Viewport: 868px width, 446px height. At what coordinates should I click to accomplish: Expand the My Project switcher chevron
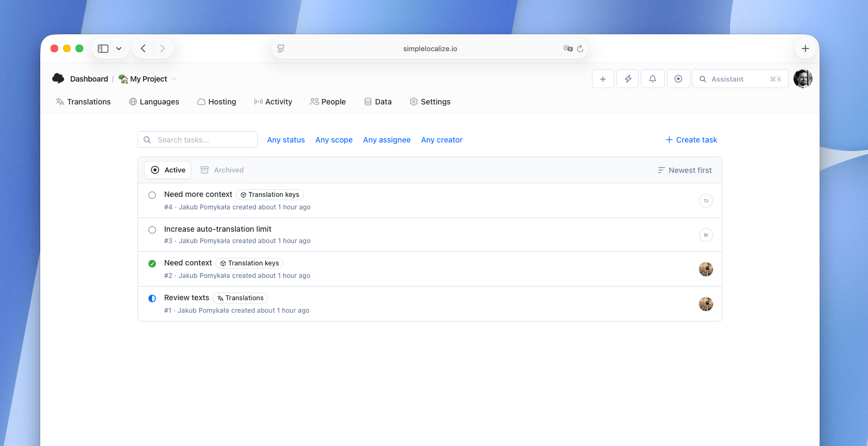click(174, 79)
